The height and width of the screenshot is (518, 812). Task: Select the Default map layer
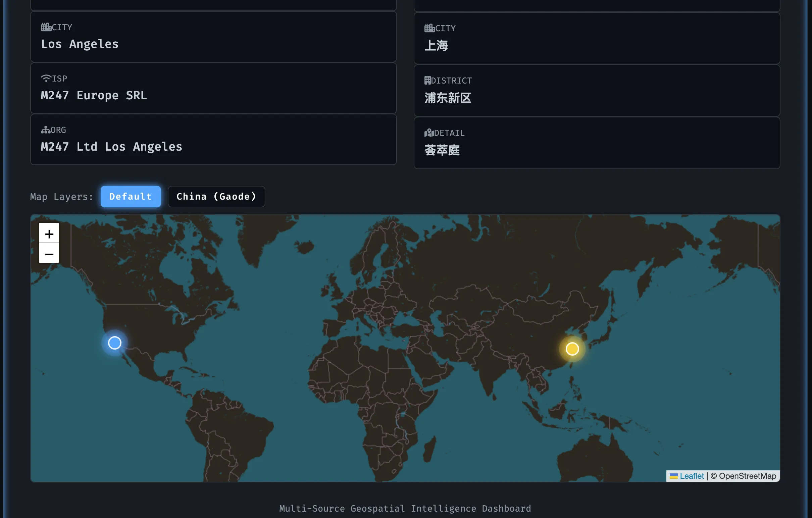click(x=131, y=197)
